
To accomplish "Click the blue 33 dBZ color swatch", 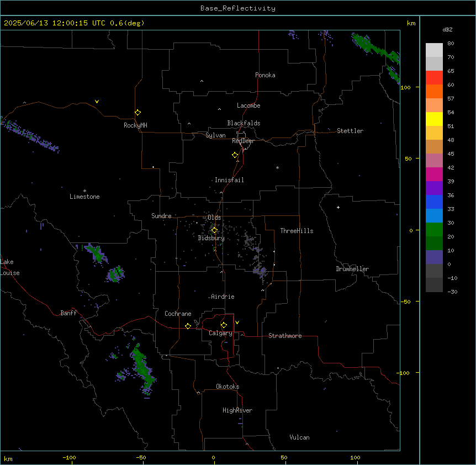I will [434, 202].
